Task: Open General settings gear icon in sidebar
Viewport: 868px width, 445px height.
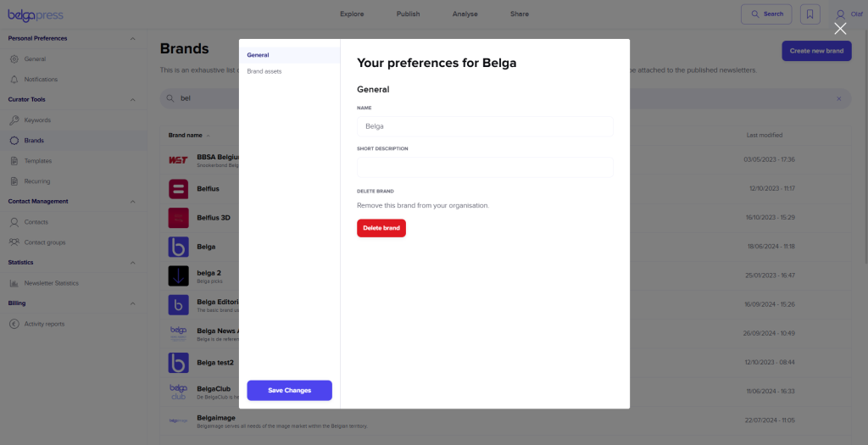Action: pos(14,58)
